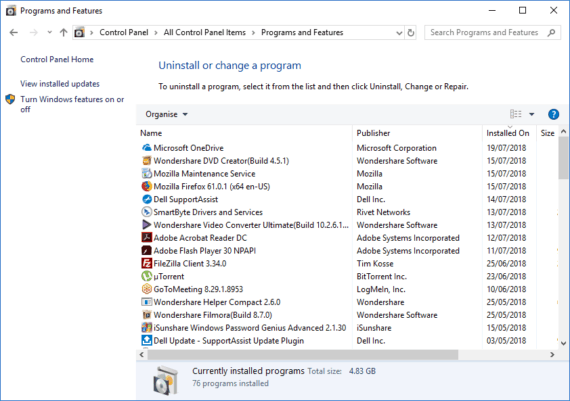The image size is (570, 401).
Task: Click the 03/05/2018 installed date
Action: click(506, 340)
